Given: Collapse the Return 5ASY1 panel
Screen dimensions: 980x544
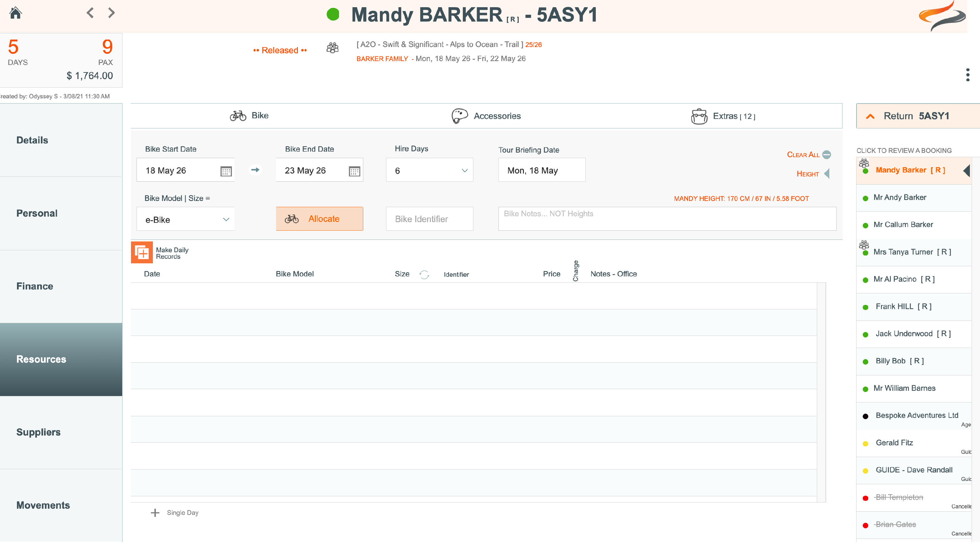Looking at the screenshot, I should point(871,116).
